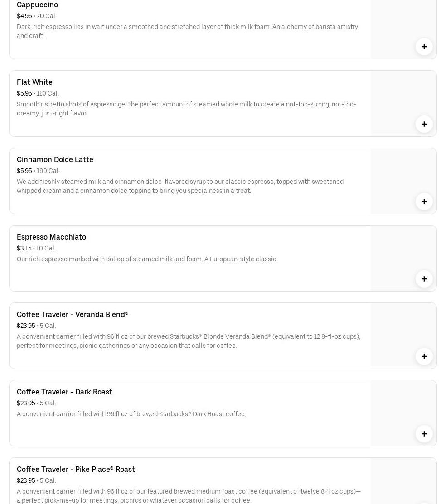Add Flat White with plus button
Screen dimensions: 446x504
[x=424, y=124]
